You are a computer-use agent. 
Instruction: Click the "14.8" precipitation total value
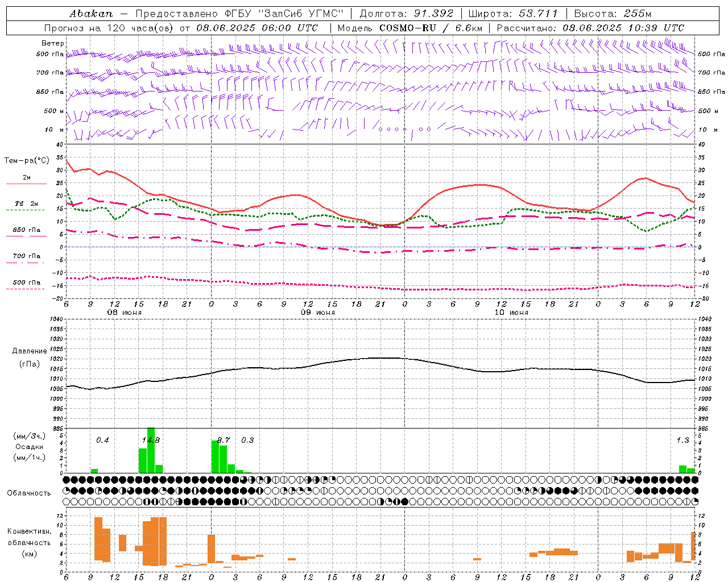click(151, 440)
